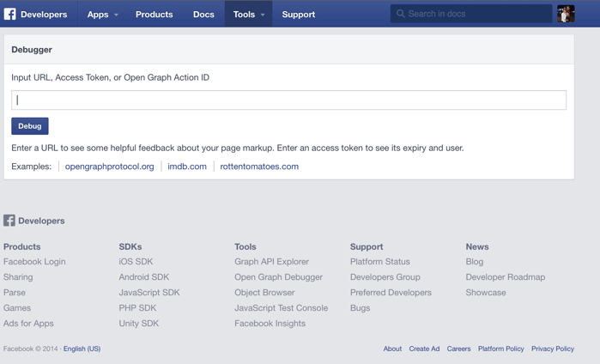This screenshot has height=364, width=600.
Task: Open iOS SDK footer link
Action: [136, 262]
